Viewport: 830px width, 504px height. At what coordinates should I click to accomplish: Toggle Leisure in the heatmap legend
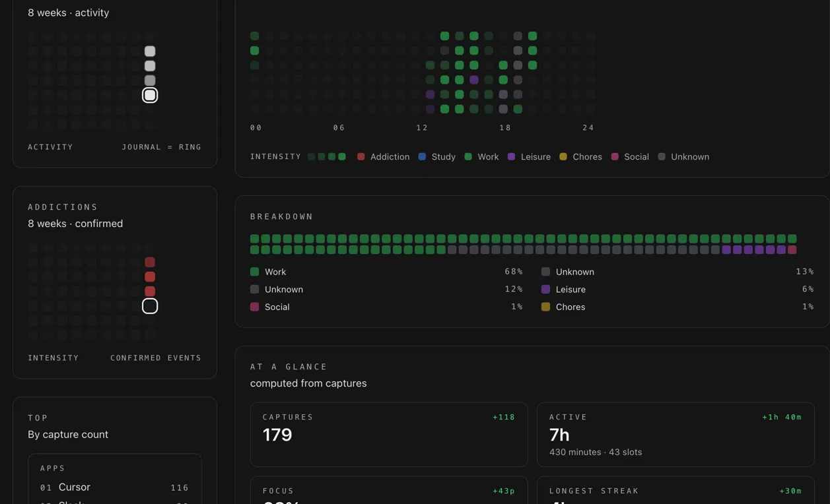[529, 157]
